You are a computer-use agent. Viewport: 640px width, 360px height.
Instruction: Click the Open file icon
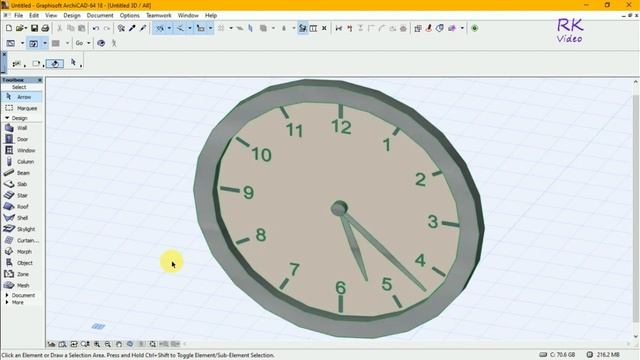pyautogui.click(x=19, y=28)
